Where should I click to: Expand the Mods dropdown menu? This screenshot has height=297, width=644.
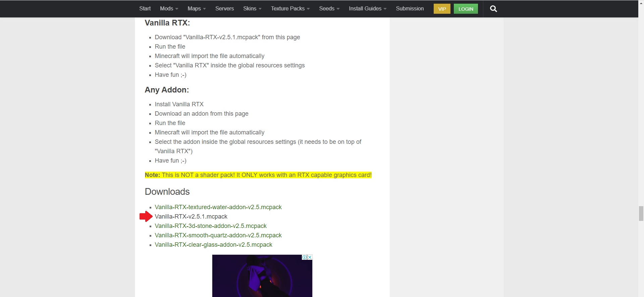click(x=169, y=9)
